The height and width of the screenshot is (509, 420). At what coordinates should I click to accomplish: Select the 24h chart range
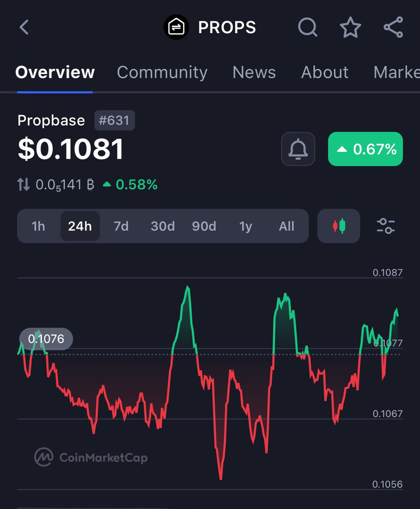(x=80, y=226)
